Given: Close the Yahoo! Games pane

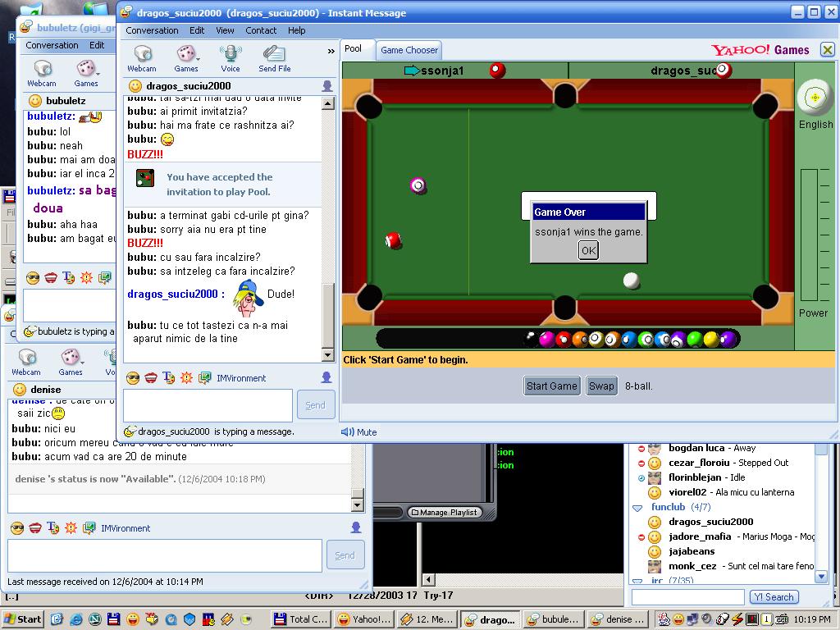Looking at the screenshot, I should (x=827, y=50).
